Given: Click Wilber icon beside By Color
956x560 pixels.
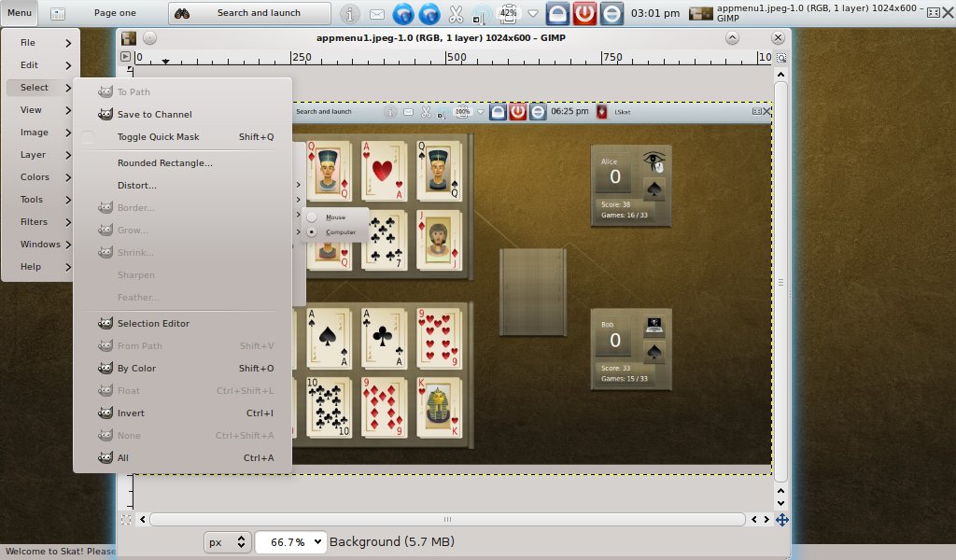Looking at the screenshot, I should (x=105, y=368).
